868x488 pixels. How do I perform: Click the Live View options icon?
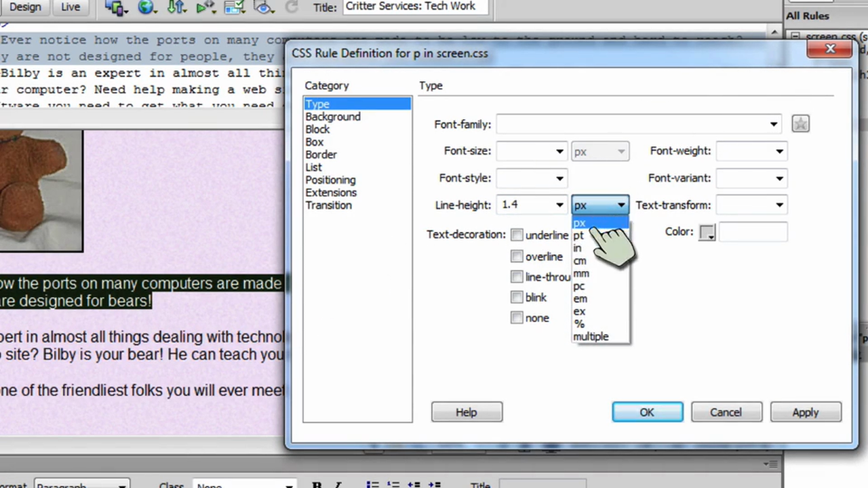pyautogui.click(x=205, y=7)
